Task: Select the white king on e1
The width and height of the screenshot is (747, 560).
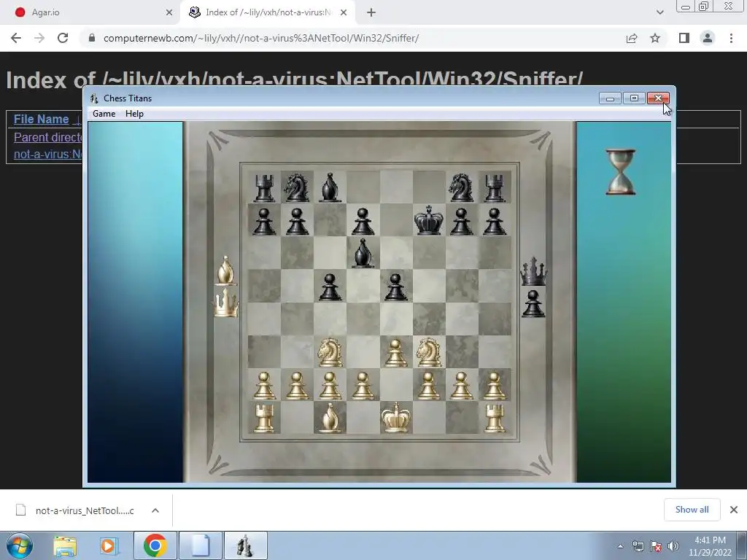Action: pos(395,417)
